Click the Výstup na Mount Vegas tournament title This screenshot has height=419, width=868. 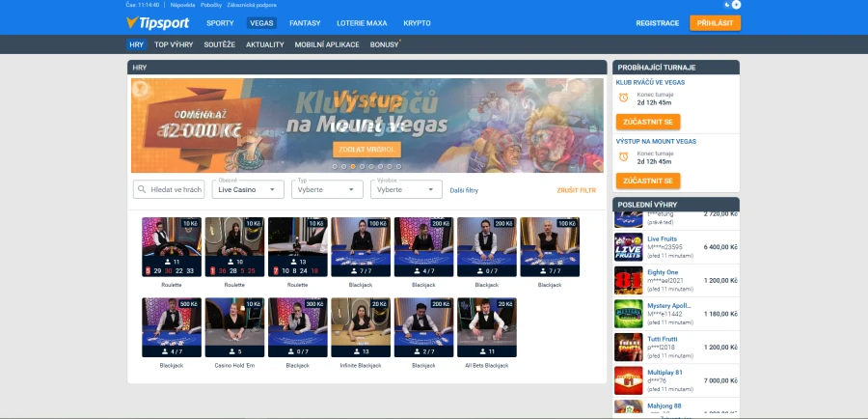pos(656,141)
